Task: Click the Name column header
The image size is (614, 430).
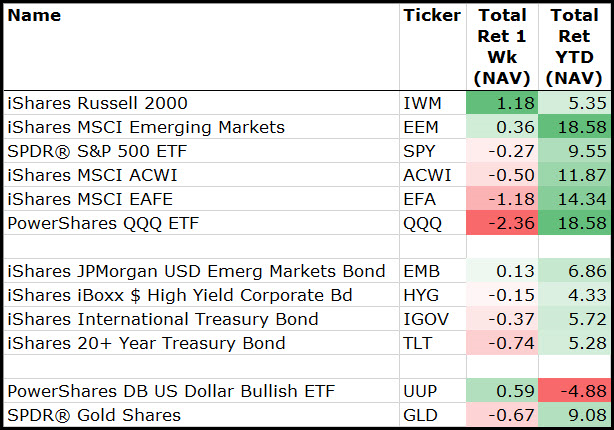Action: coord(34,16)
